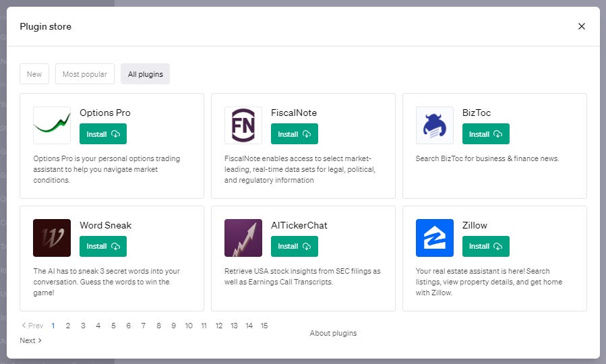
Task: Install the Word Sneak plugin
Action: 103,246
